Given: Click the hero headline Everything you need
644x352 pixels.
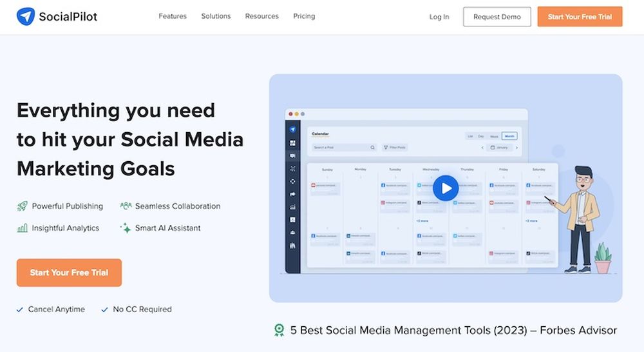Looking at the screenshot, I should pyautogui.click(x=116, y=110).
